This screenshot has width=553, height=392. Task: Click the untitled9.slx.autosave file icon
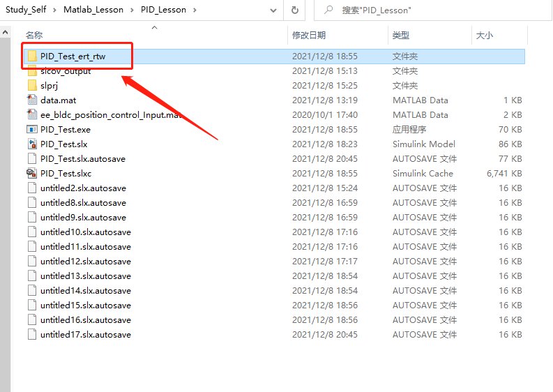pos(32,218)
